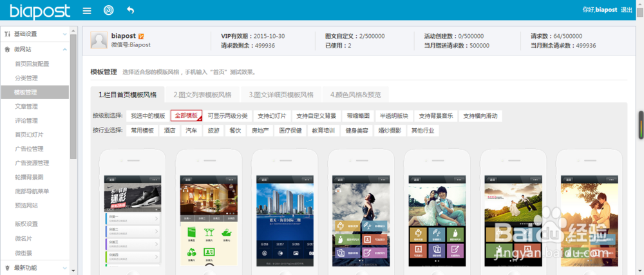Click the 基础设置 tools icon in sidebar
Image resolution: width=644 pixels, height=275 pixels.
[x=7, y=34]
